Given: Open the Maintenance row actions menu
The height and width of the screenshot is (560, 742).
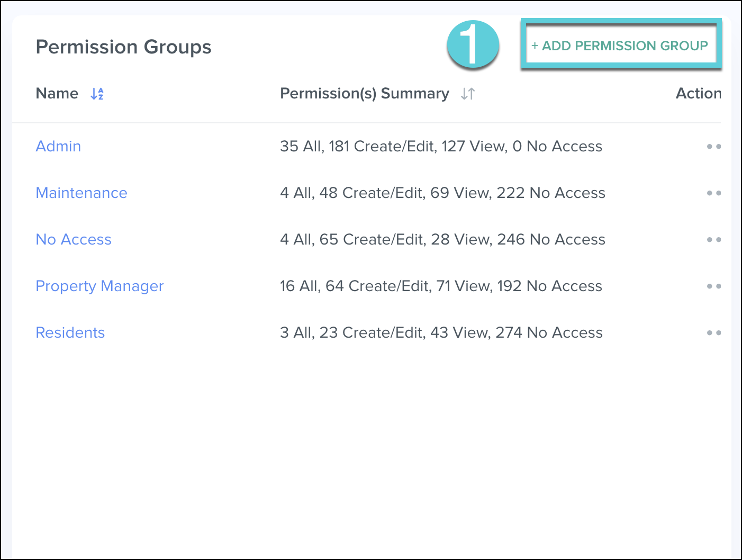Looking at the screenshot, I should 714,193.
